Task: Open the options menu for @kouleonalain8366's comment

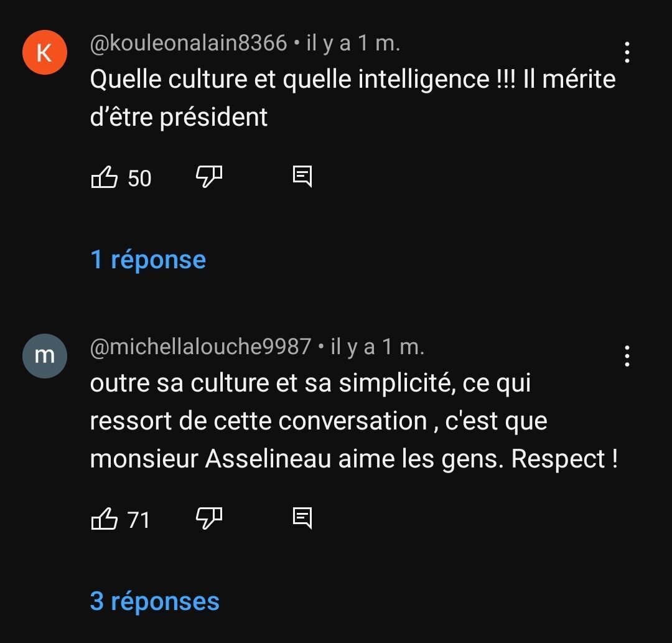Action: pyautogui.click(x=627, y=53)
